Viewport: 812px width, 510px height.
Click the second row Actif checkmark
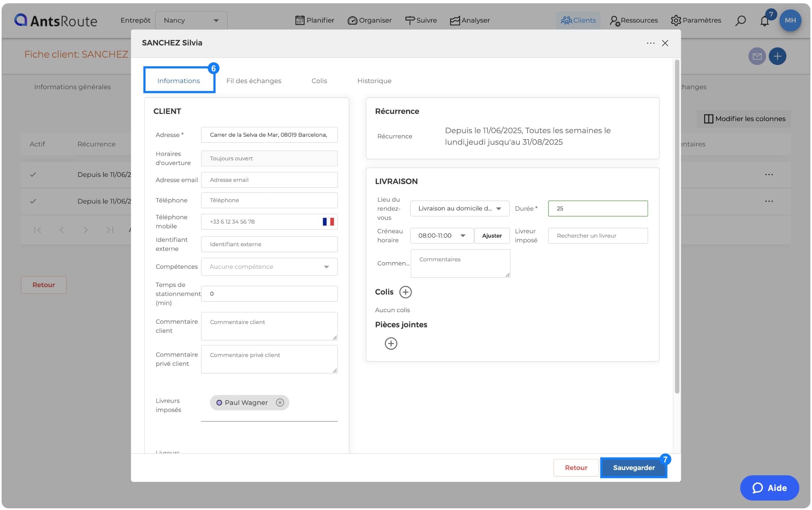pyautogui.click(x=33, y=201)
